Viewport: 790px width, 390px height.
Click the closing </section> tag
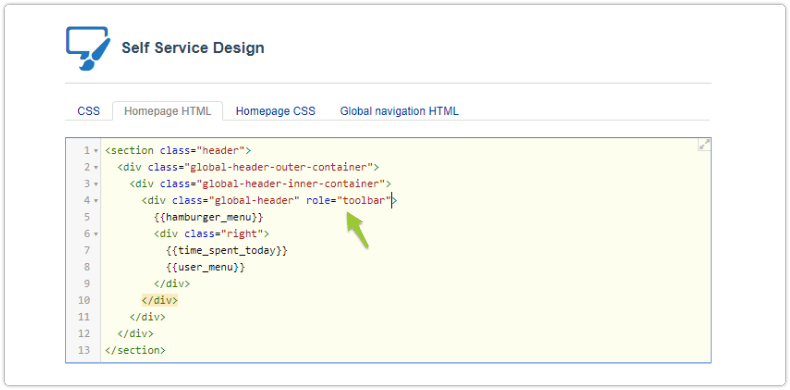pos(135,350)
